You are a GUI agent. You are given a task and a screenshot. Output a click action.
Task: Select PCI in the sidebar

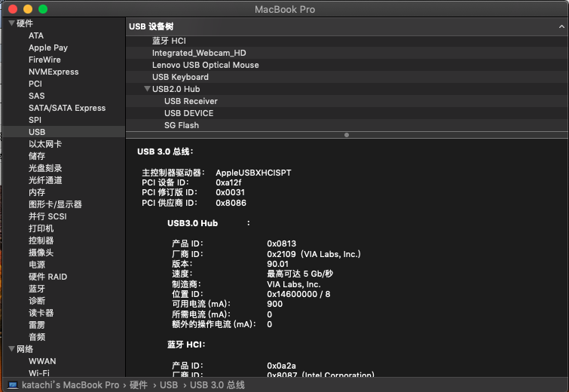click(35, 84)
